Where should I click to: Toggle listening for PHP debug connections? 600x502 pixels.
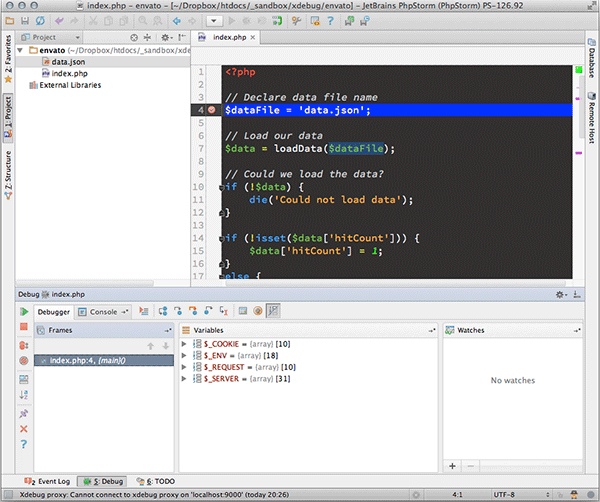tap(277, 21)
